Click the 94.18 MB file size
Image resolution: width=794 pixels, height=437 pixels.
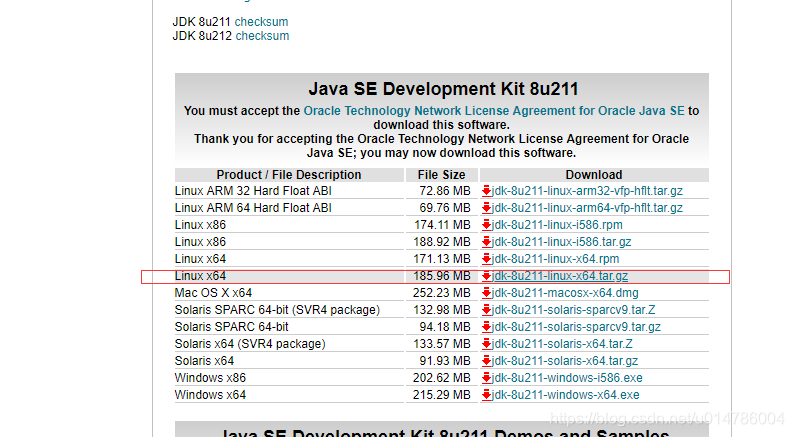[445, 327]
